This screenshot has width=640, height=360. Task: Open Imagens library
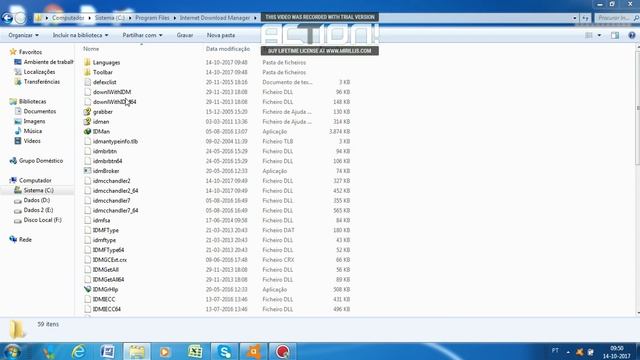click(x=34, y=121)
